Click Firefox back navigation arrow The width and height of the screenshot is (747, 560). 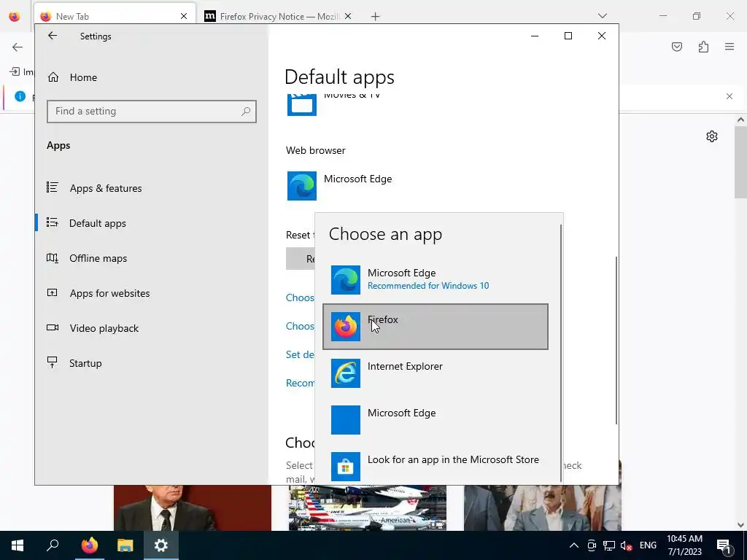pyautogui.click(x=18, y=47)
